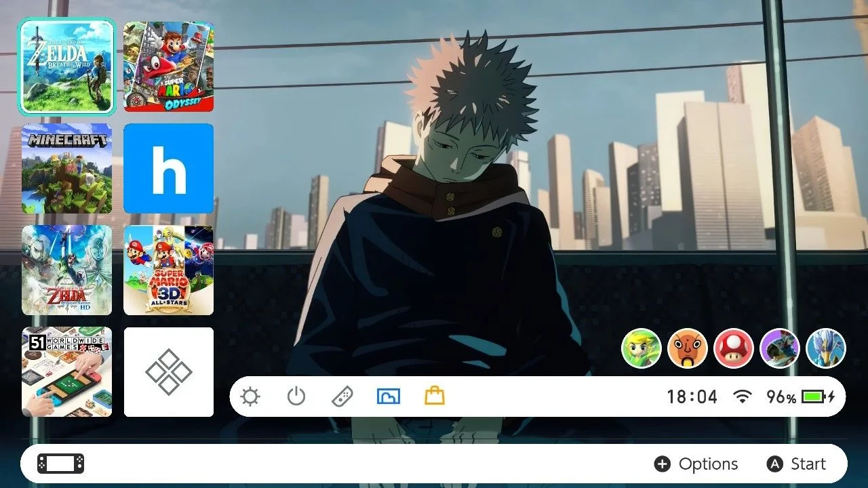Open System Settings gear icon
This screenshot has height=488, width=868.
(x=250, y=396)
